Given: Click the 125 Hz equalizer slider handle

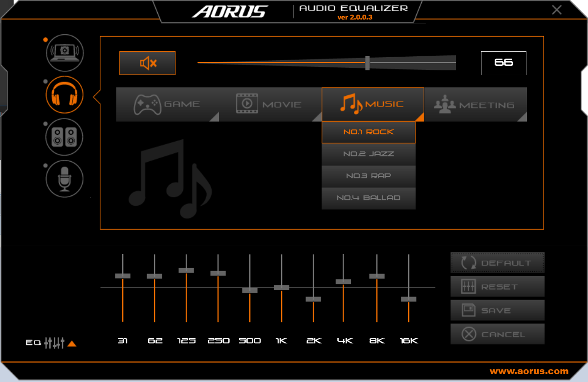Looking at the screenshot, I should tap(186, 270).
